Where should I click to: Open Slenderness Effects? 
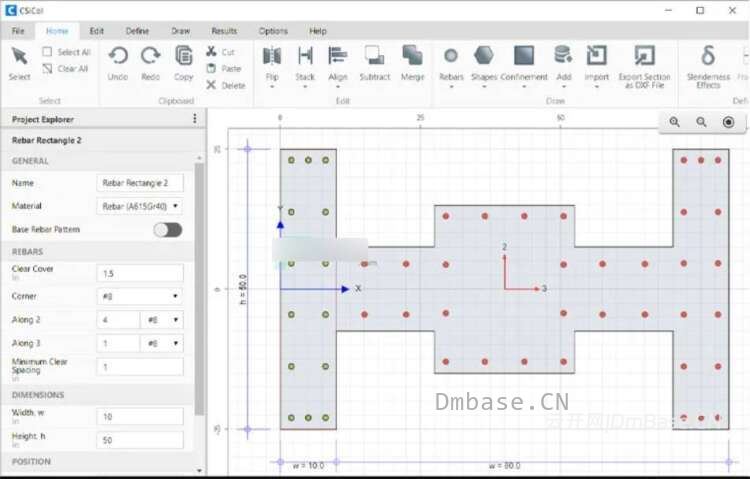708,67
